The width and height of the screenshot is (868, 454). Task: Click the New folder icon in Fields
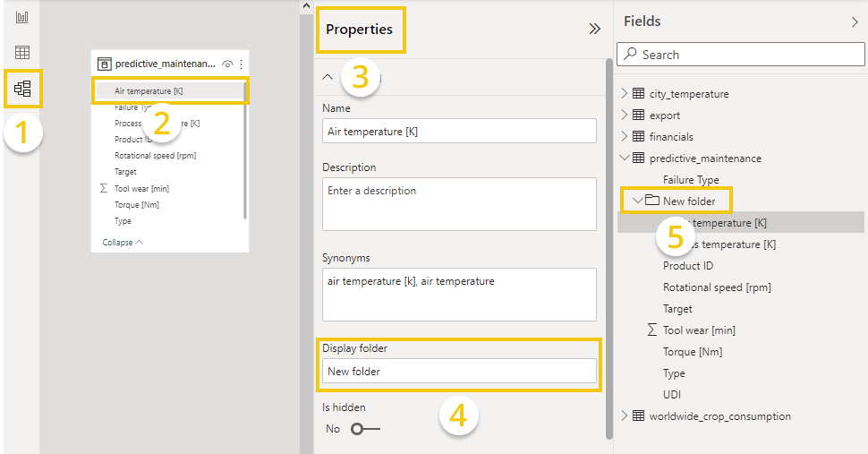click(x=652, y=201)
